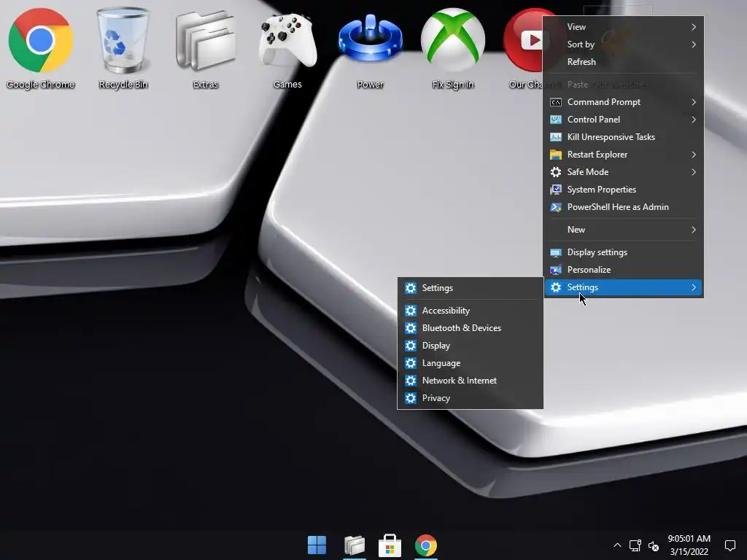
Task: Click the Display settings monitor icon
Action: [x=555, y=252]
